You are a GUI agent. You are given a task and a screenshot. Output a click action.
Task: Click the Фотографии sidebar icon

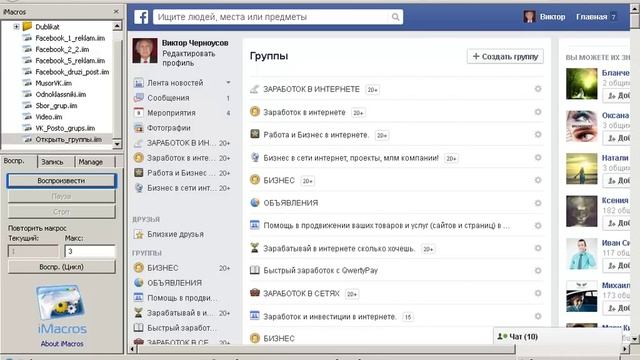click(x=139, y=128)
